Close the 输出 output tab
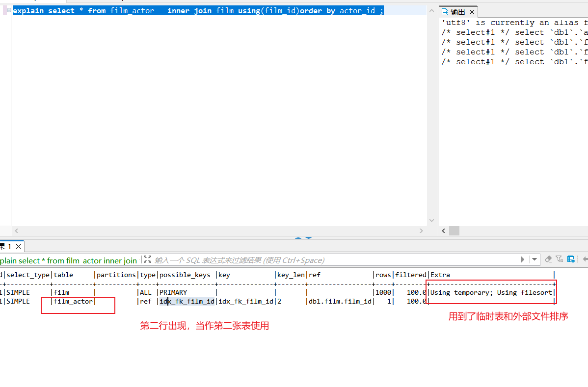 tap(472, 12)
